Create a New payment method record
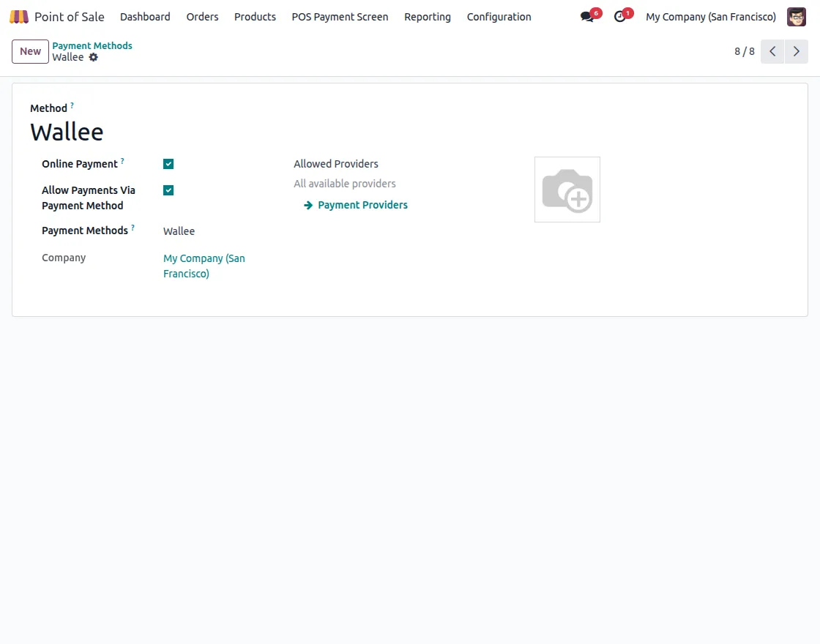This screenshot has width=820, height=644. click(x=30, y=51)
